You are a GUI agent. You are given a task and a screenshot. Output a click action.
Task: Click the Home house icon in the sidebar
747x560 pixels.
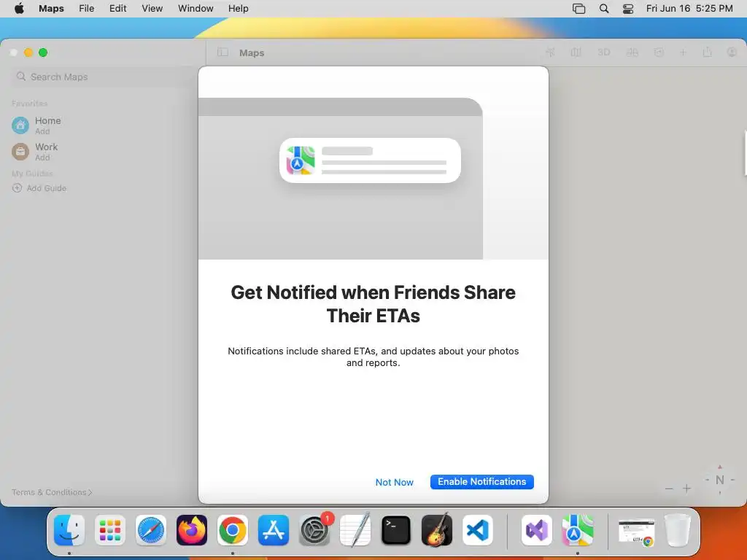coord(20,125)
